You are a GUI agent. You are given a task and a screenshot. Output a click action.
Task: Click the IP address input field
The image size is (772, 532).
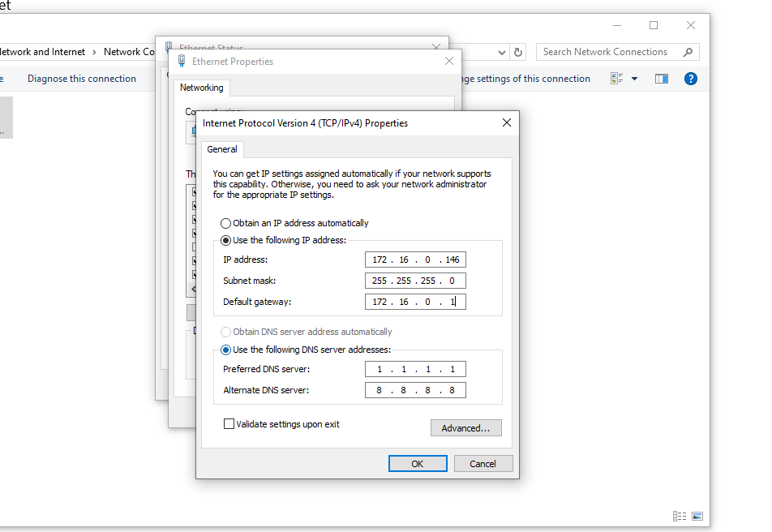[x=415, y=260]
